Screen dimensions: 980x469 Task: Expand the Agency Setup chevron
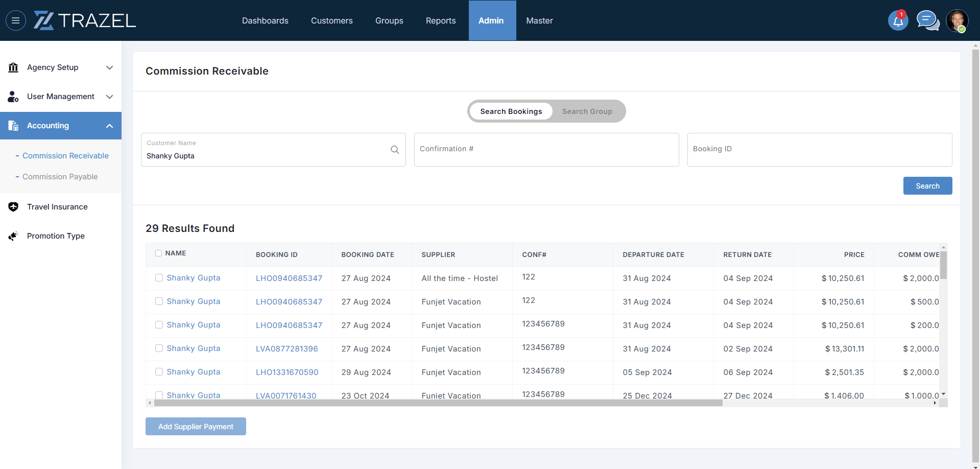109,67
